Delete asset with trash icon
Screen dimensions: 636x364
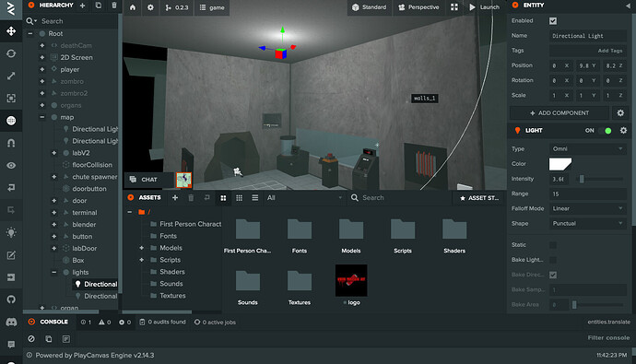point(191,198)
